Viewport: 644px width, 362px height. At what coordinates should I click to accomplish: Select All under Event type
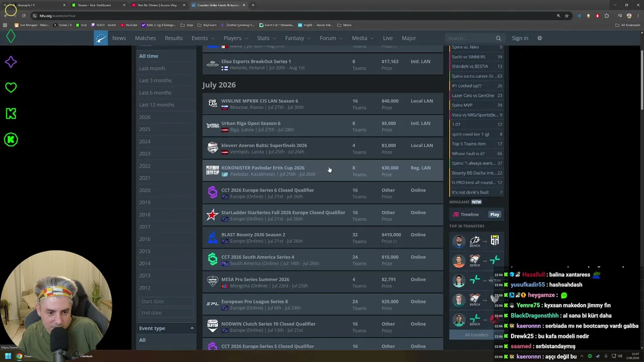(142, 340)
